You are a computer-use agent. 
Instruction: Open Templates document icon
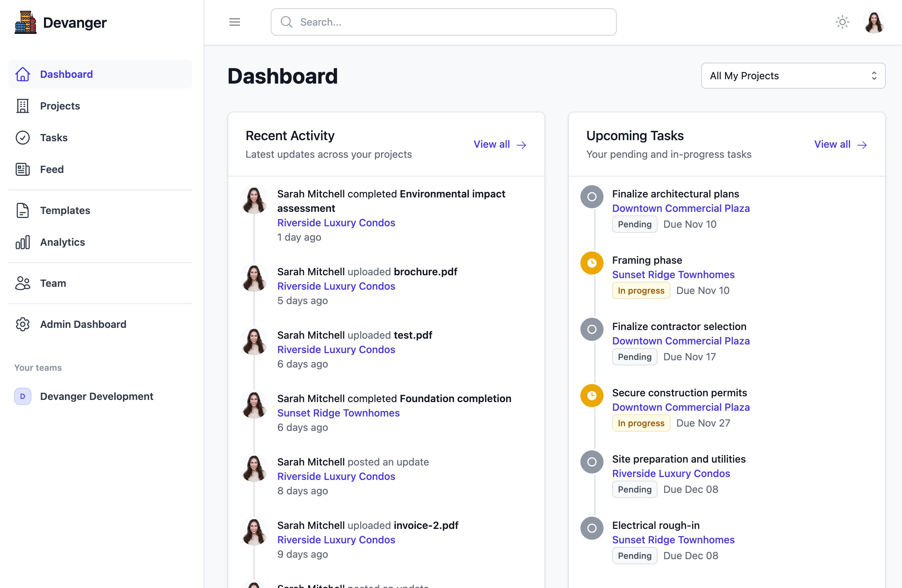point(22,210)
